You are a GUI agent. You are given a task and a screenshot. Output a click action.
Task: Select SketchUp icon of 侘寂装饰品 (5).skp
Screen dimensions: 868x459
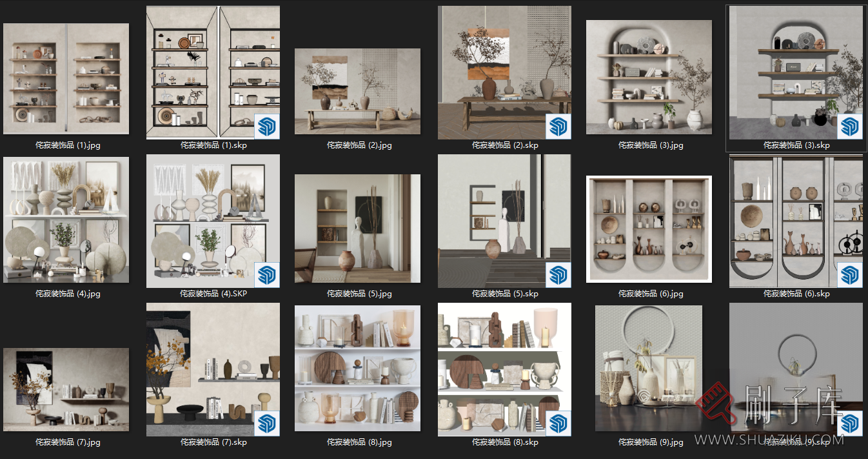558,274
